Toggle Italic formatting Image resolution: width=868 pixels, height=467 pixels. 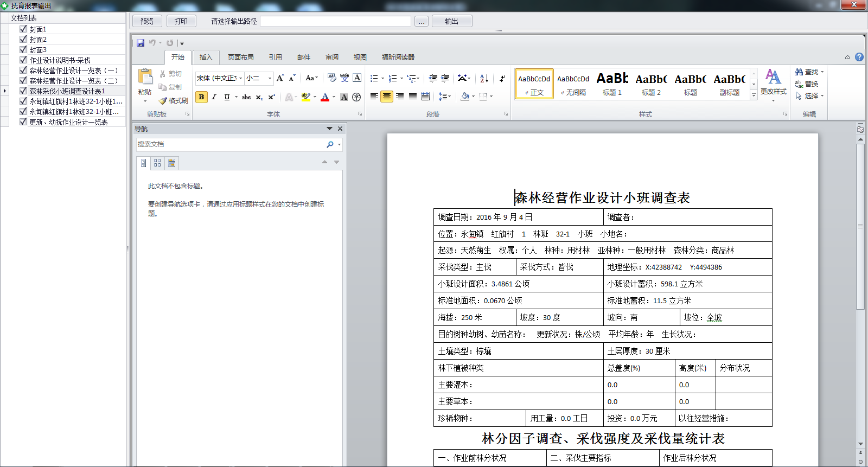coord(214,97)
